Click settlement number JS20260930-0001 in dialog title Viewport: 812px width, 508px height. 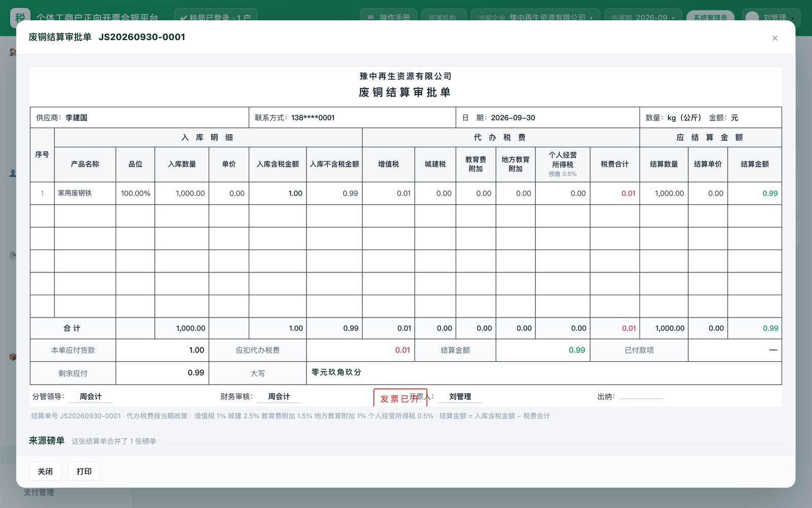[x=142, y=37]
